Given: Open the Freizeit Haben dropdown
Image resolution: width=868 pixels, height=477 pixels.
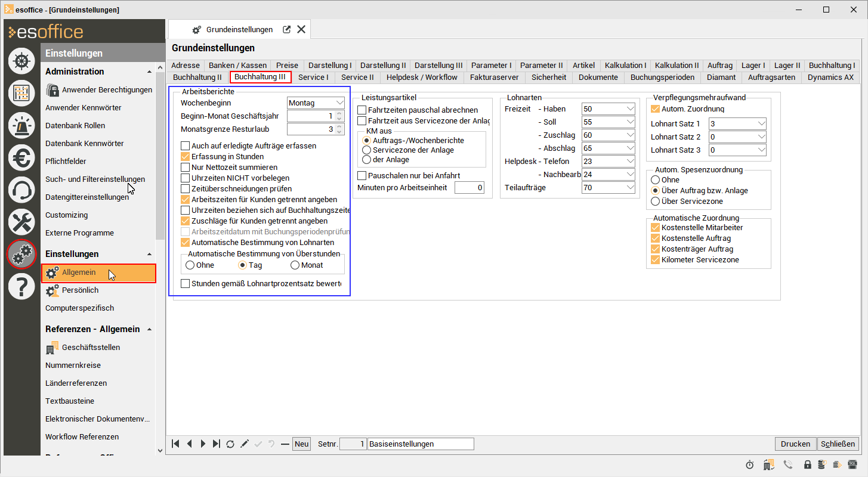Looking at the screenshot, I should click(x=631, y=109).
